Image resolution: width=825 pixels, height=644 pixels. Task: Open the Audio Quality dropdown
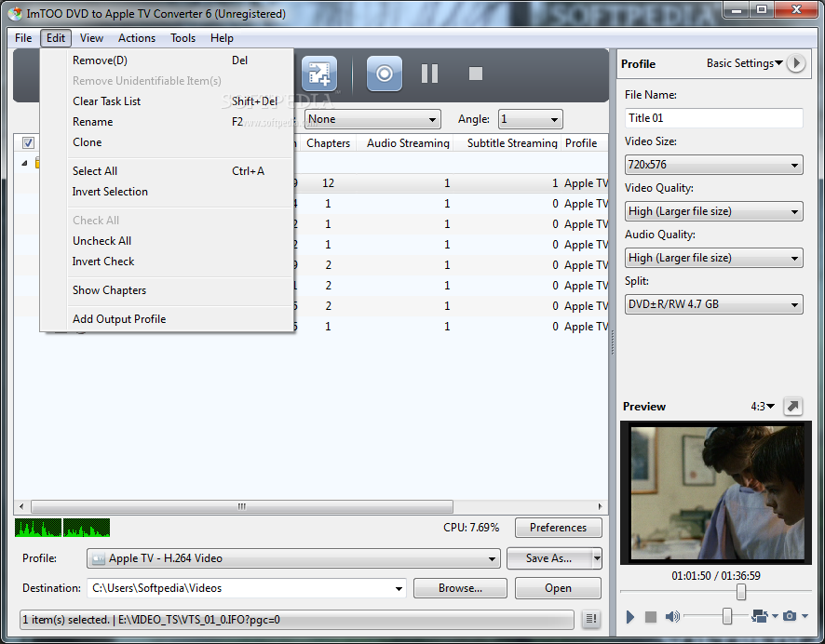tap(713, 258)
